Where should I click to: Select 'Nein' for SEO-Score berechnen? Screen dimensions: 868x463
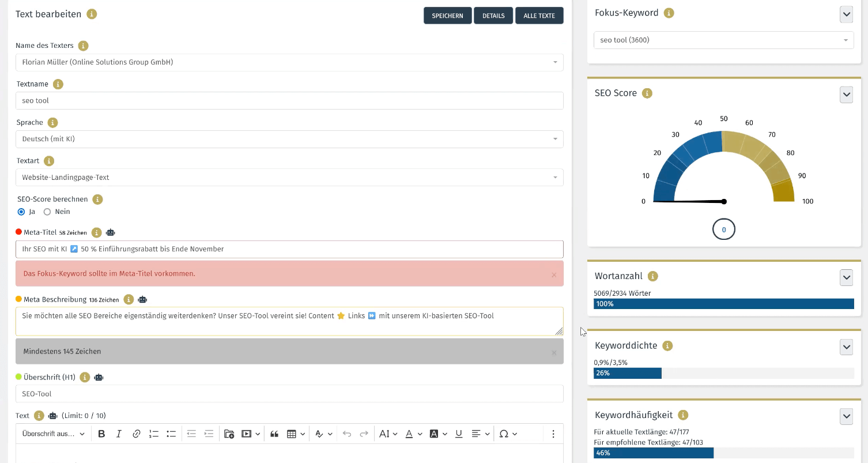tap(47, 212)
